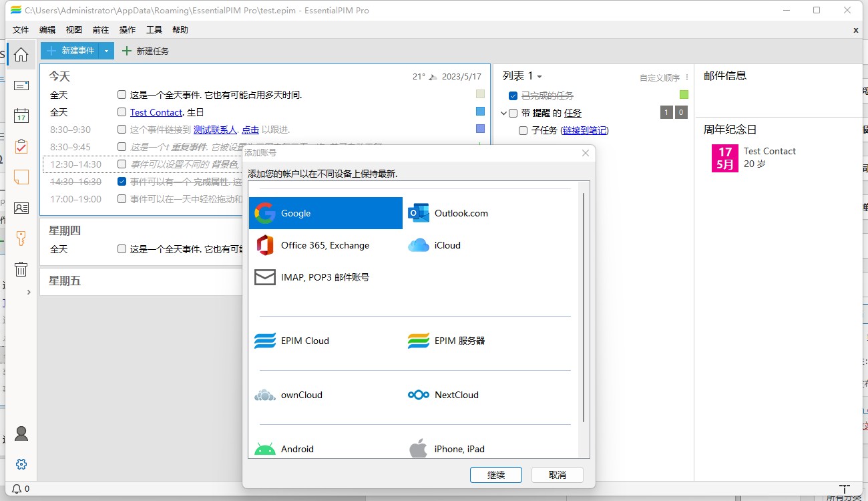This screenshot has width=868, height=501.
Task: Open settings gear icon in sidebar
Action: [21, 464]
